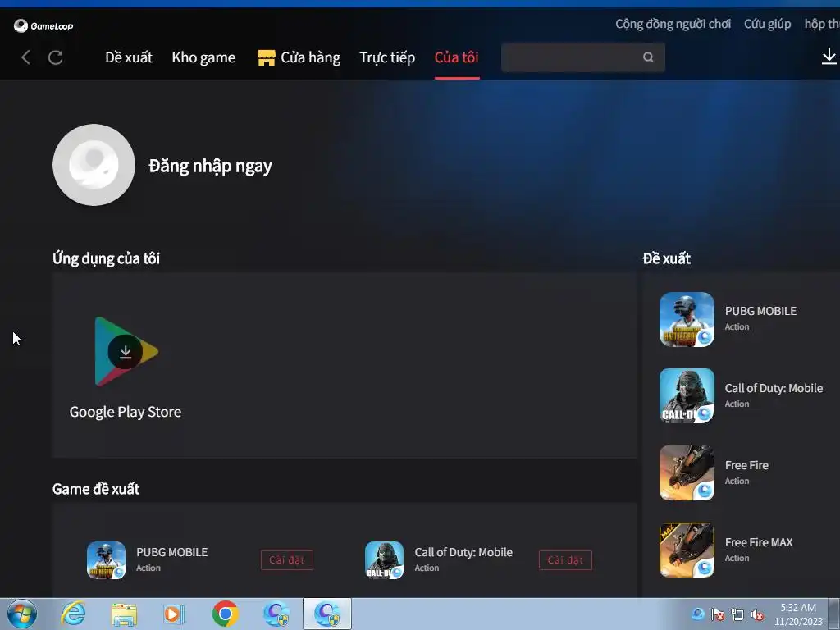Screen dimensions: 840x630
Task: Go to Trực tiếp tab
Action: pyautogui.click(x=387, y=57)
